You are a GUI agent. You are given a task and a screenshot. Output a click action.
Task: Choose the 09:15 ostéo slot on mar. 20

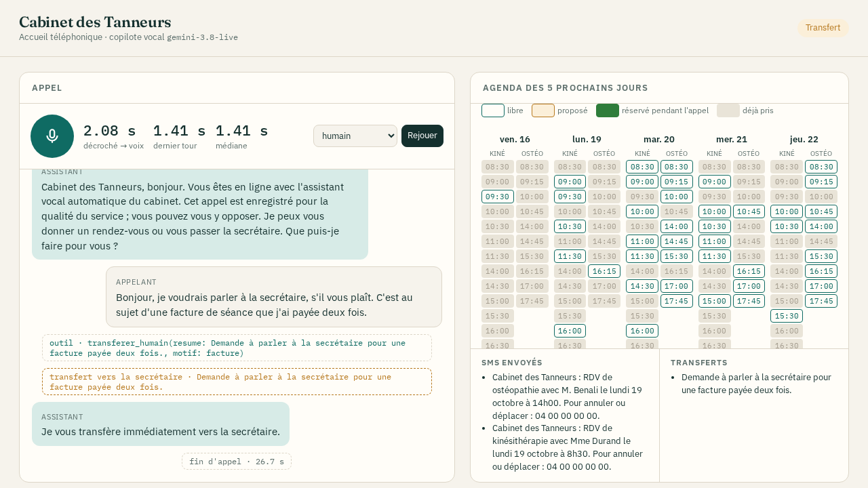pos(677,182)
